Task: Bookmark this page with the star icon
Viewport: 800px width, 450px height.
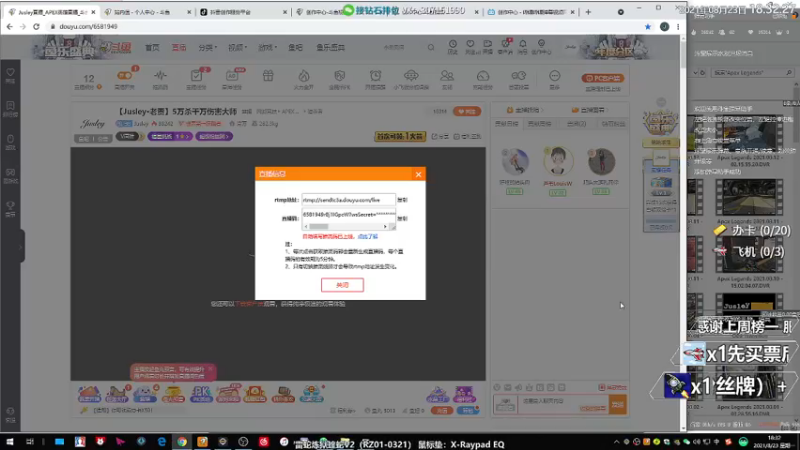Action: tap(648, 27)
